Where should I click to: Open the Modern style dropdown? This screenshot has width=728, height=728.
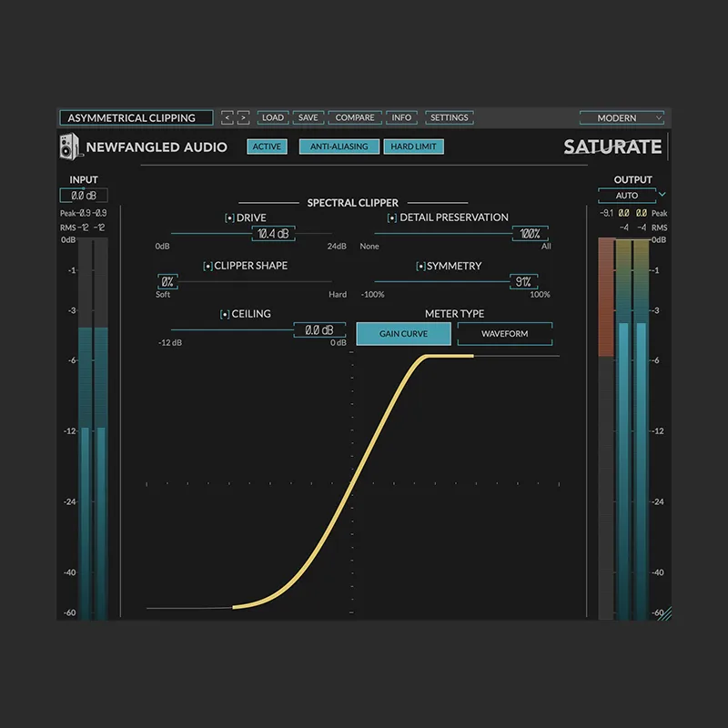coord(622,118)
